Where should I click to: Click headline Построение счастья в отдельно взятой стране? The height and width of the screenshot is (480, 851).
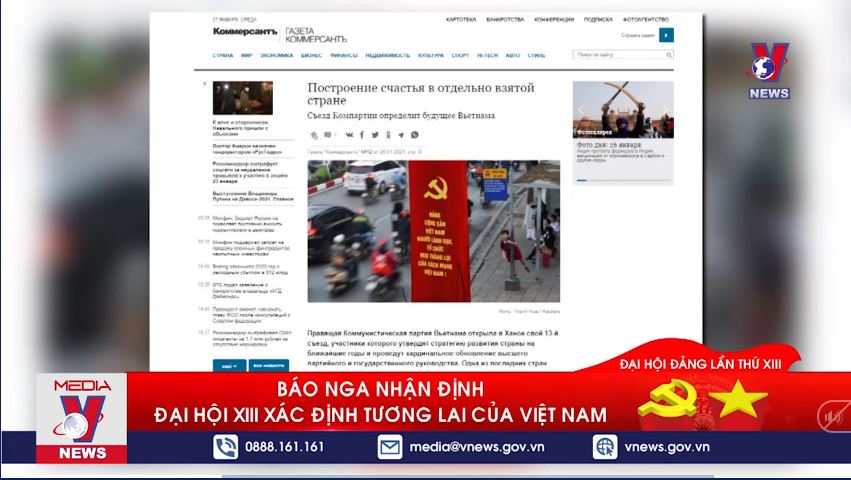tap(421, 94)
